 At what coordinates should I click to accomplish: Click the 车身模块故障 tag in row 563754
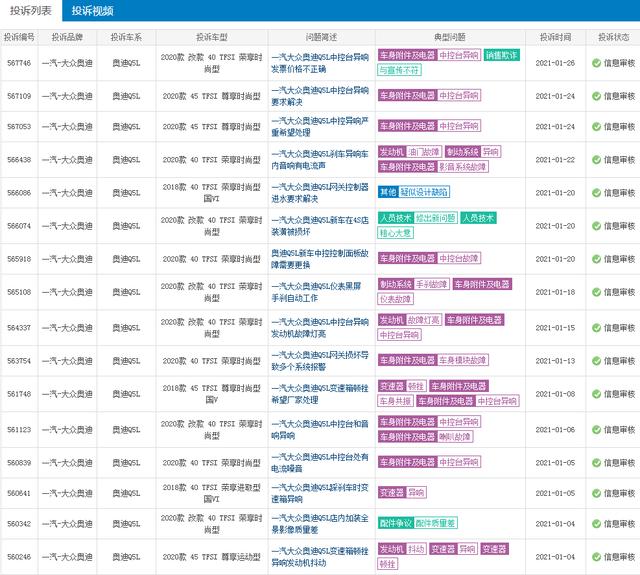462,360
